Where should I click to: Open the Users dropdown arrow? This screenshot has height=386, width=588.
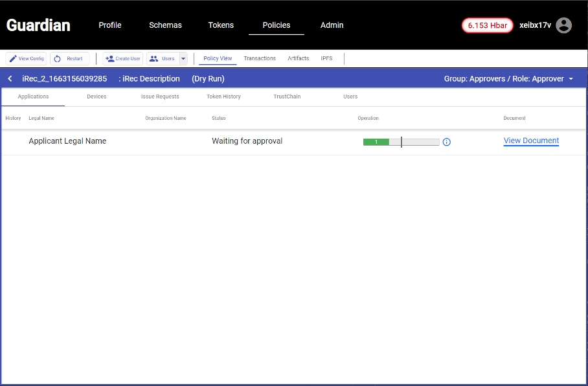183,59
